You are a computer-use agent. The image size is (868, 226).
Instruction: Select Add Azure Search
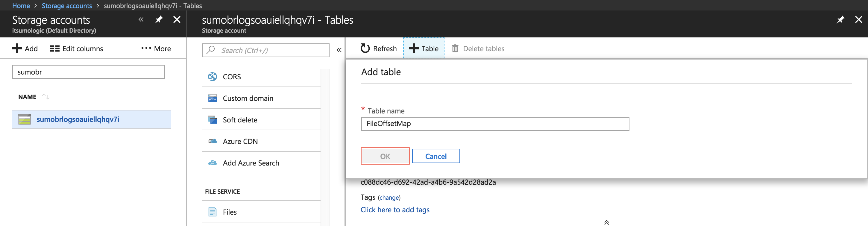click(x=251, y=163)
